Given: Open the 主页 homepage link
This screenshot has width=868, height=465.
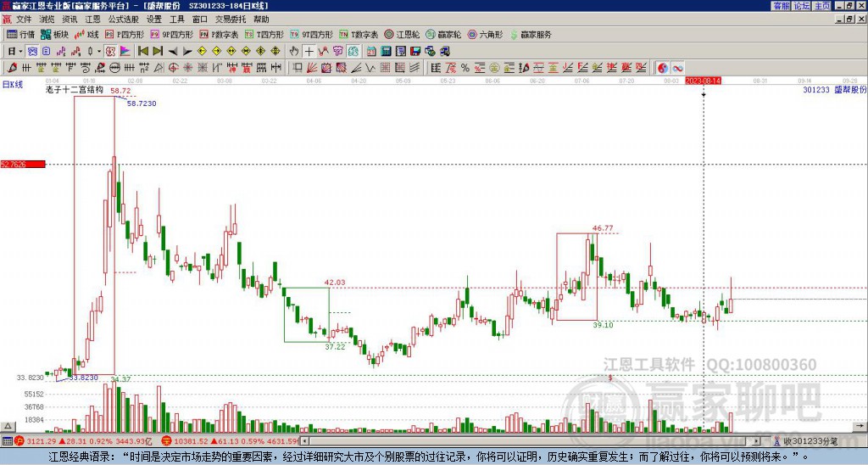Looking at the screenshot, I should tap(822, 6).
